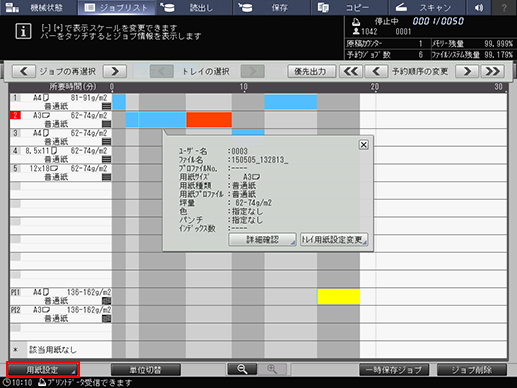Select the orange-red job bar in tray 2

click(209, 120)
